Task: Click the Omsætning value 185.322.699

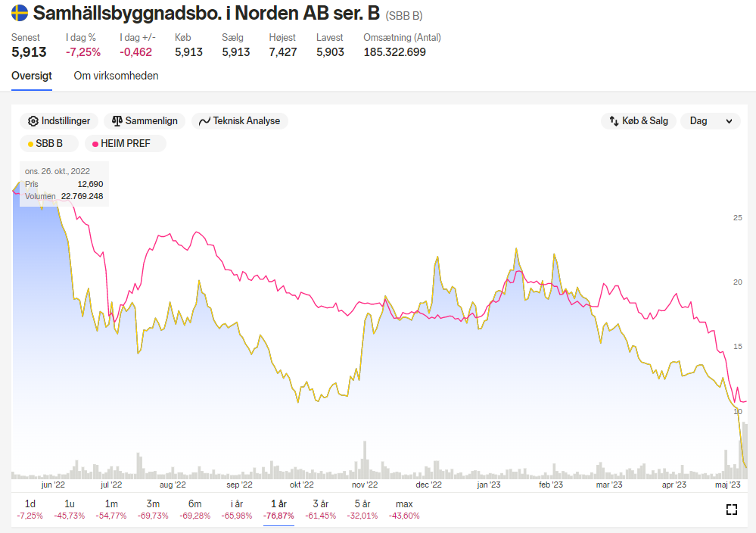Action: coord(395,52)
